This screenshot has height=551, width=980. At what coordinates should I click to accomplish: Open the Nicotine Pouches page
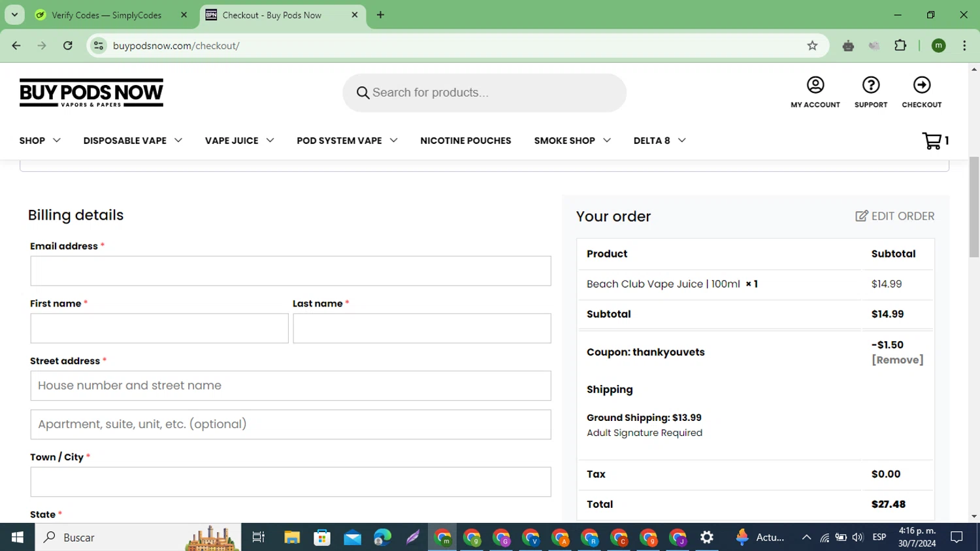(x=466, y=141)
